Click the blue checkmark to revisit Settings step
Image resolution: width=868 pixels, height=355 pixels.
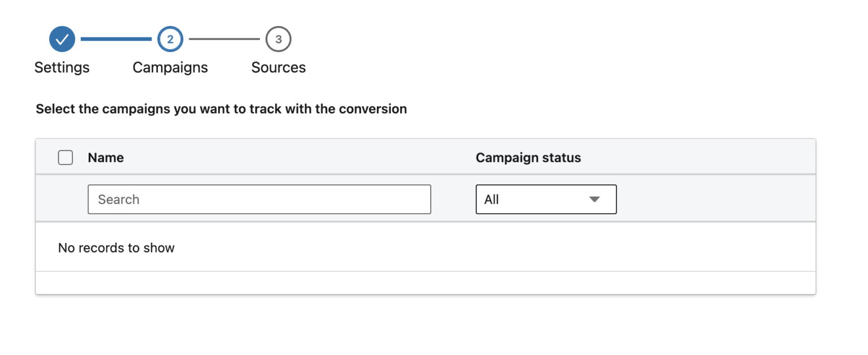62,39
